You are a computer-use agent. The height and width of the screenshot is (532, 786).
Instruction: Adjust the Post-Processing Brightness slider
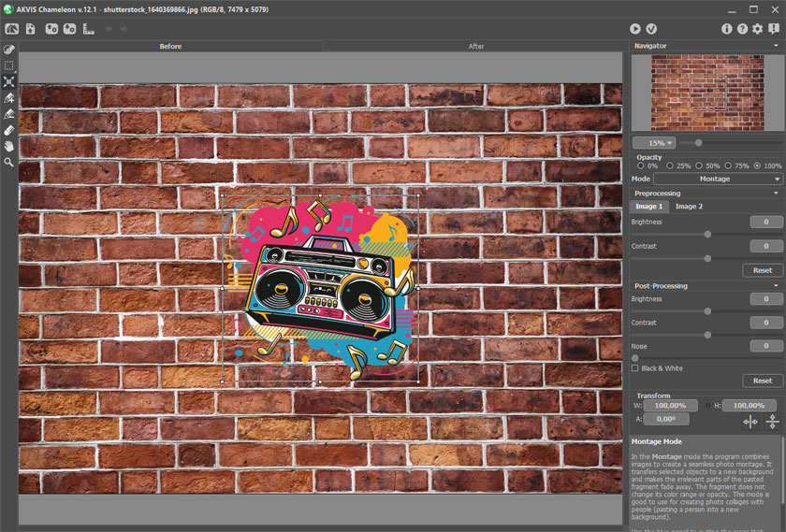[x=707, y=311]
